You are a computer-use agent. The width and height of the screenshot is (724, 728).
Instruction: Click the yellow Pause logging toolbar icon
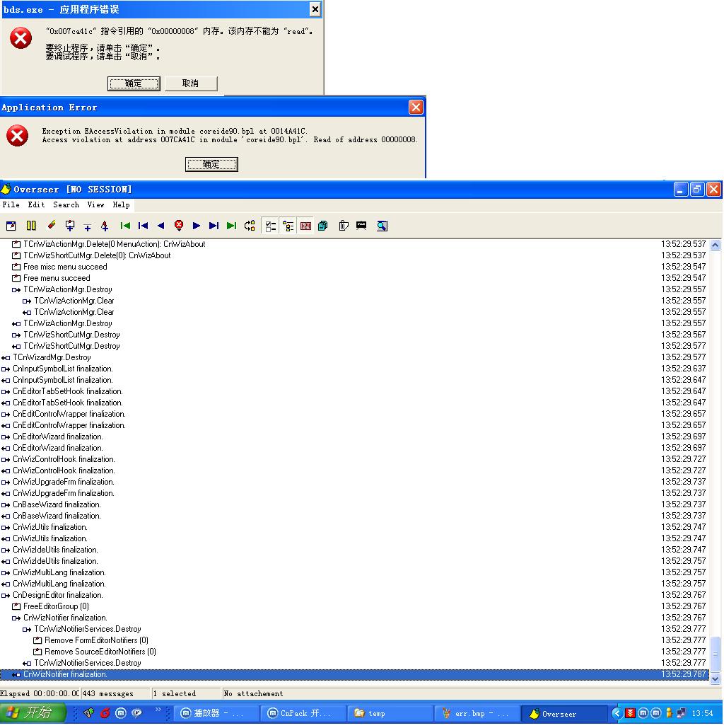31,226
